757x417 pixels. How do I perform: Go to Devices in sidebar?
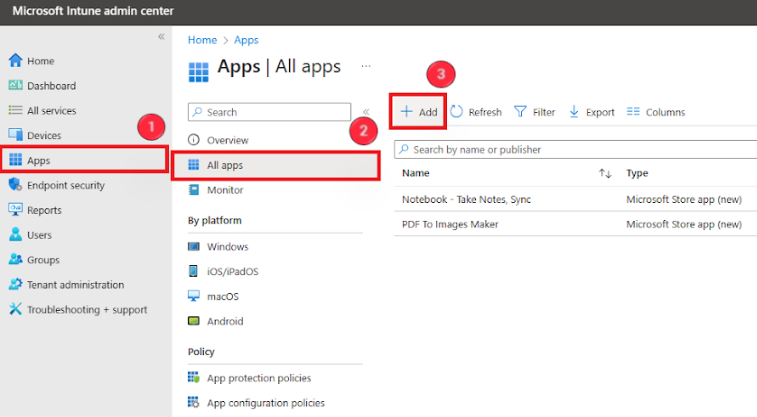coord(44,135)
